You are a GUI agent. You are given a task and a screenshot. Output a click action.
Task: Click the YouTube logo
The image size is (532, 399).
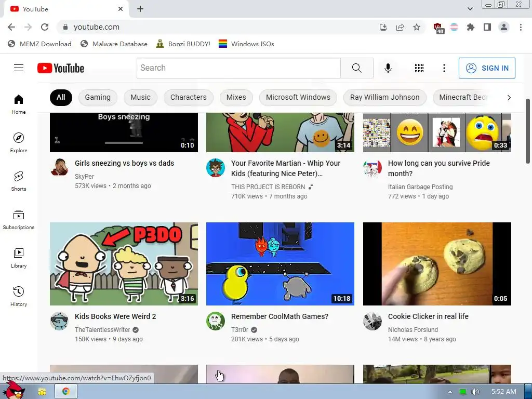tap(61, 68)
